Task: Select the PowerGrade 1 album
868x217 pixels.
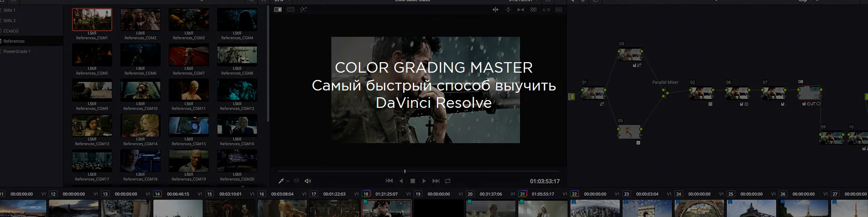Action: 17,52
